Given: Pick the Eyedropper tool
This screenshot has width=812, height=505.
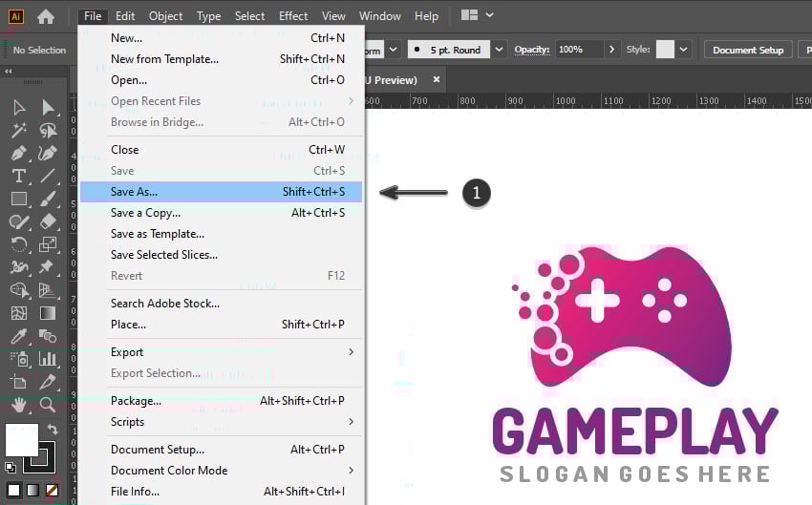Looking at the screenshot, I should point(18,336).
